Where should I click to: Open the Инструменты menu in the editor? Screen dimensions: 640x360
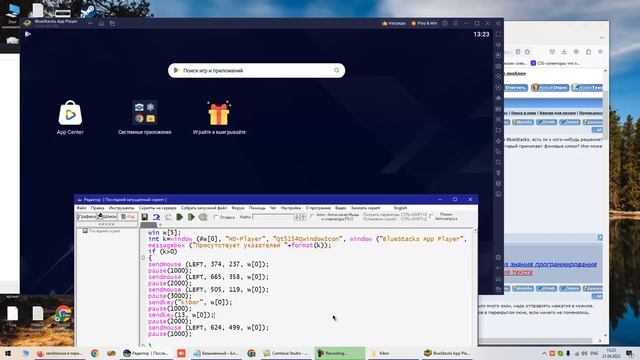(122, 208)
